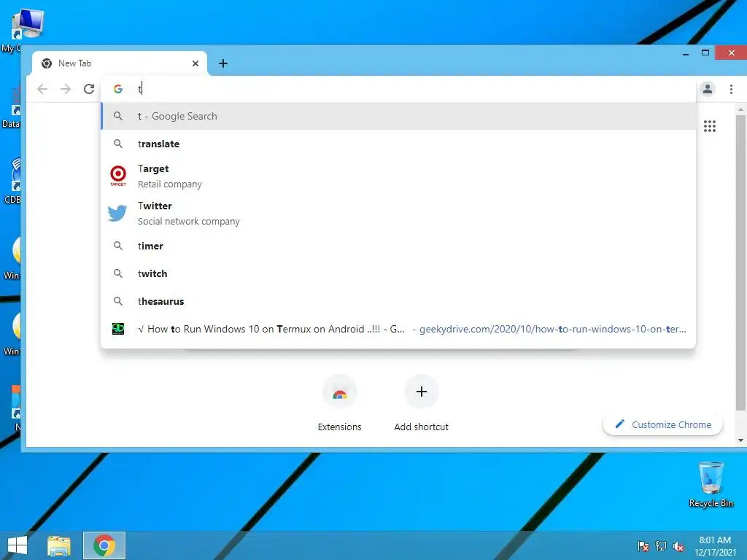Screen dimensions: 747x560
Task: Click the page vertical scrollbar track
Action: pos(740,274)
